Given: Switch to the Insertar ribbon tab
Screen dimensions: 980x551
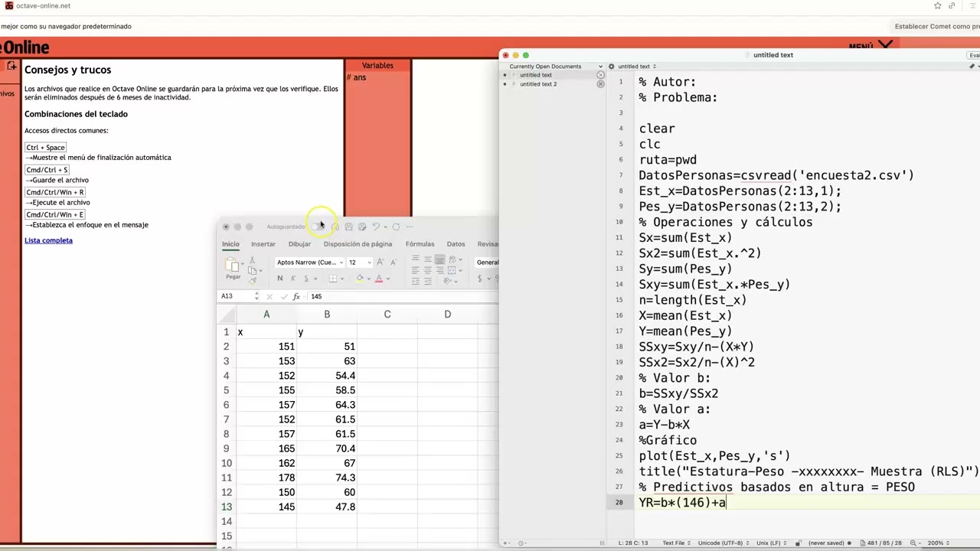Looking at the screenshot, I should (x=263, y=244).
